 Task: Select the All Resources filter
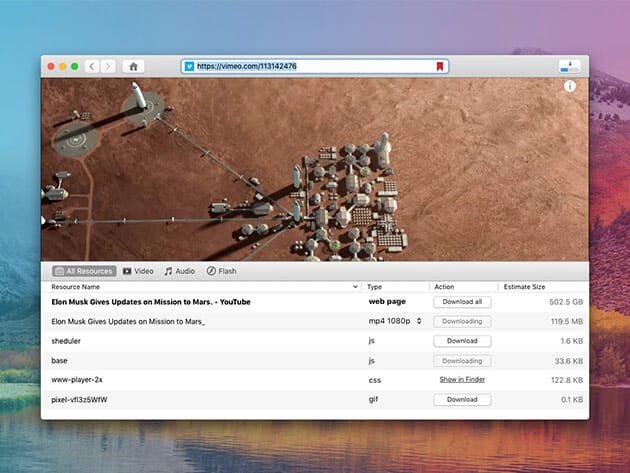point(84,271)
